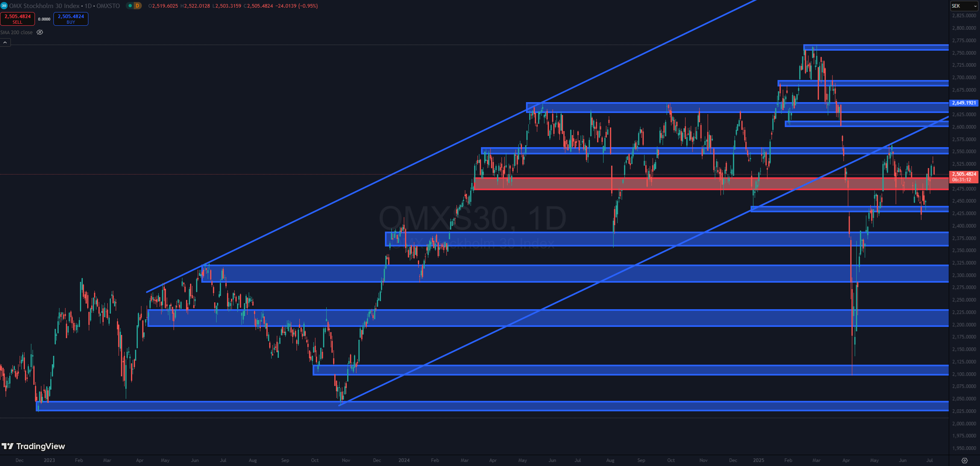980x466 pixels.
Task: Click the 2,800.0000 price scale label
Action: pos(964,28)
